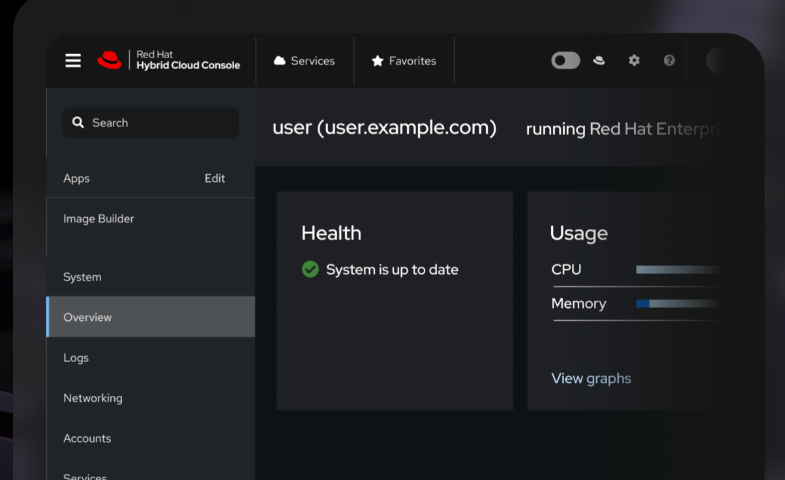
Task: Click the green system up-to-date checkmark
Action: pos(310,269)
